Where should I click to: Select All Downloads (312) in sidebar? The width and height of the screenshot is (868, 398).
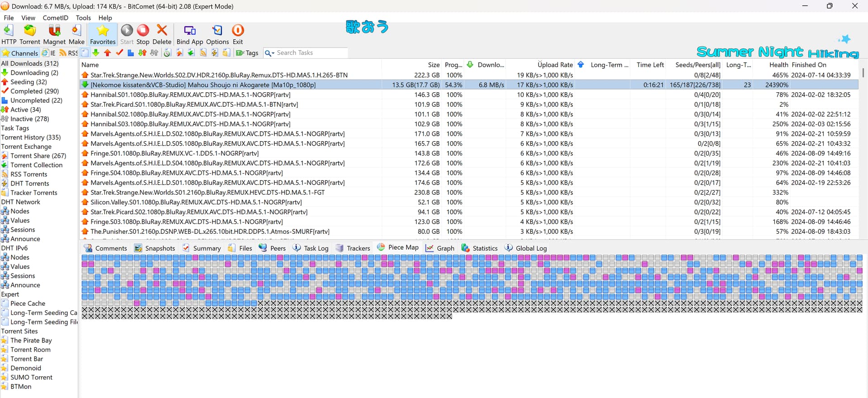click(x=30, y=63)
